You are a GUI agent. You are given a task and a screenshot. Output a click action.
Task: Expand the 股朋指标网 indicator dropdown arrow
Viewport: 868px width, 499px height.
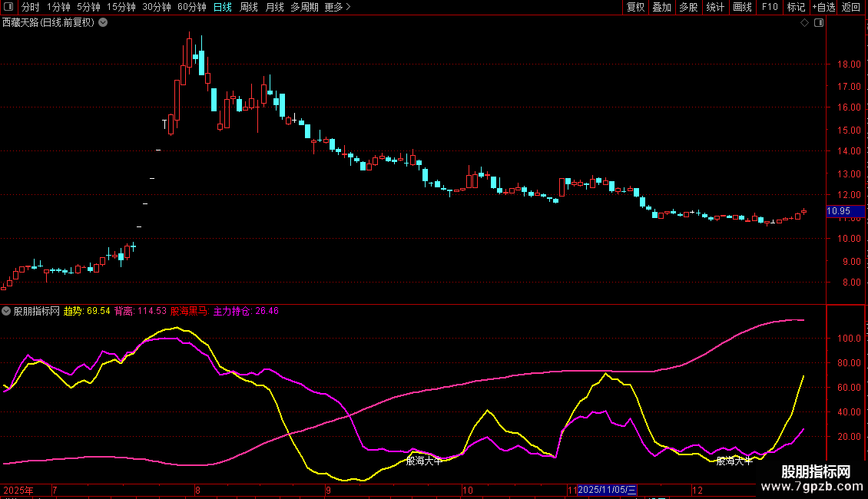coord(6,312)
